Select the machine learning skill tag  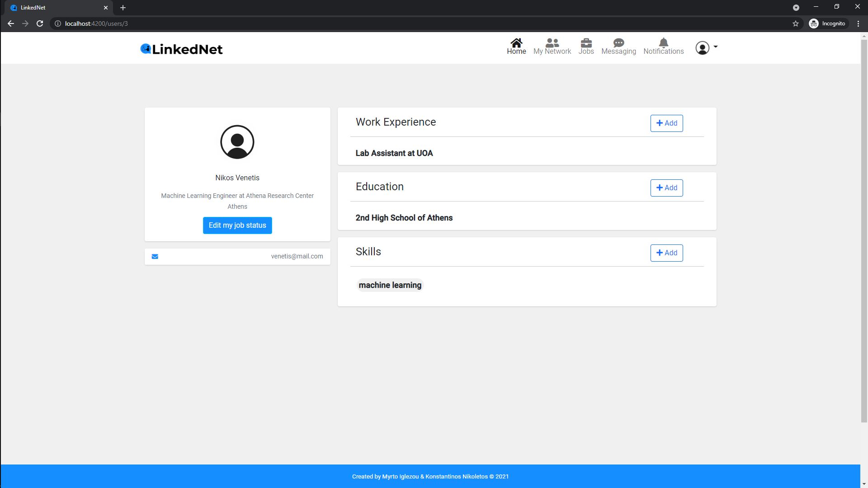(x=390, y=285)
